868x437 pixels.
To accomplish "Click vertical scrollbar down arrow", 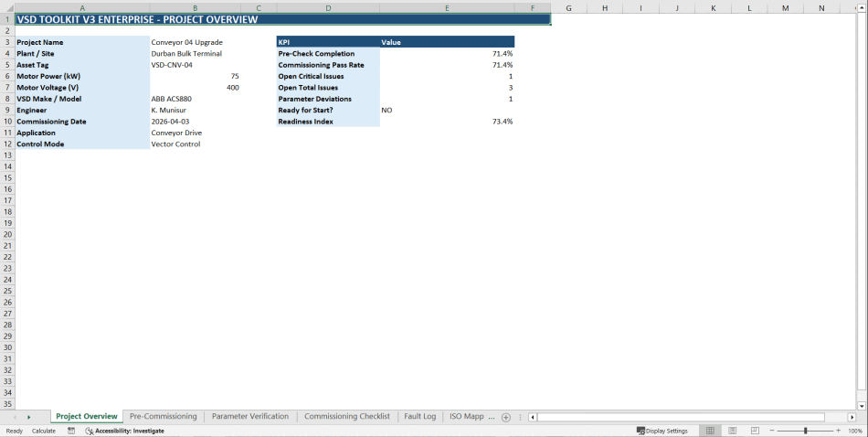I will pos(862,405).
